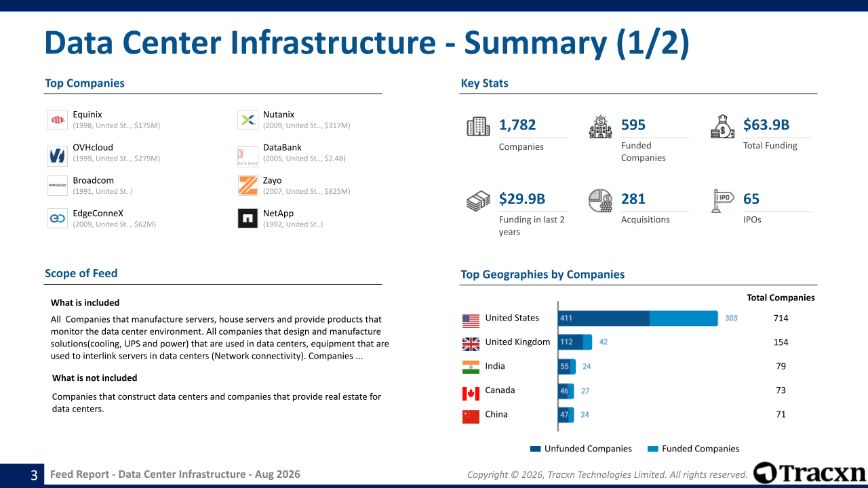Click the United States flag
The width and height of the screenshot is (868, 488).
click(471, 320)
